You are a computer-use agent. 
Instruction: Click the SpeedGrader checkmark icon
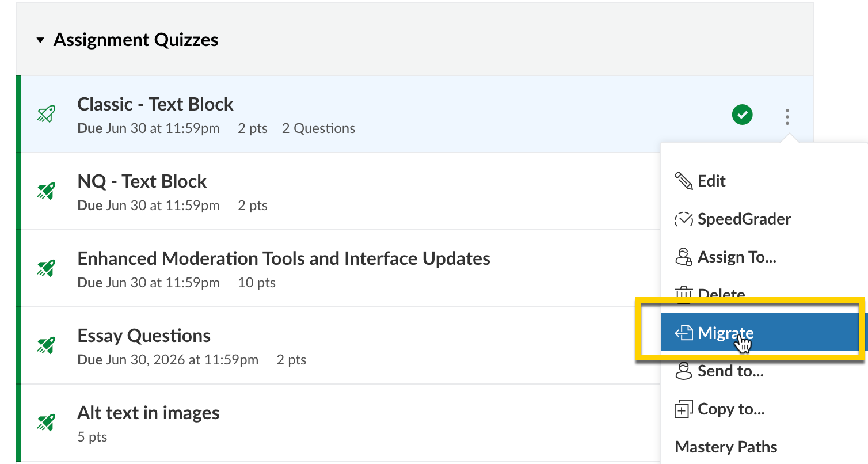coord(683,219)
